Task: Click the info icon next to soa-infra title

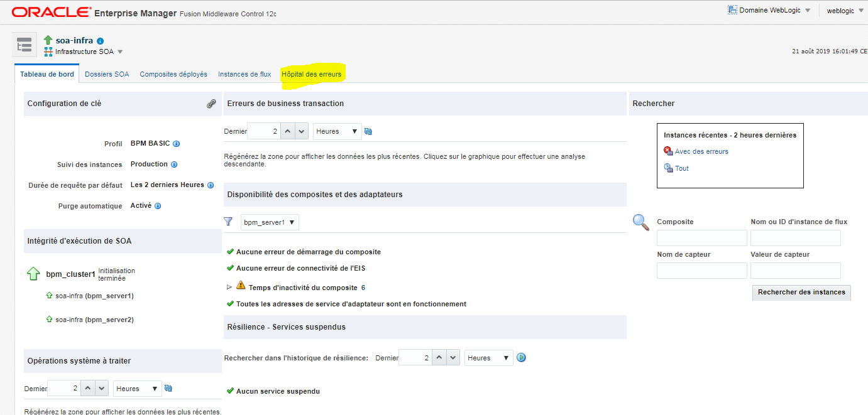Action: tap(101, 41)
